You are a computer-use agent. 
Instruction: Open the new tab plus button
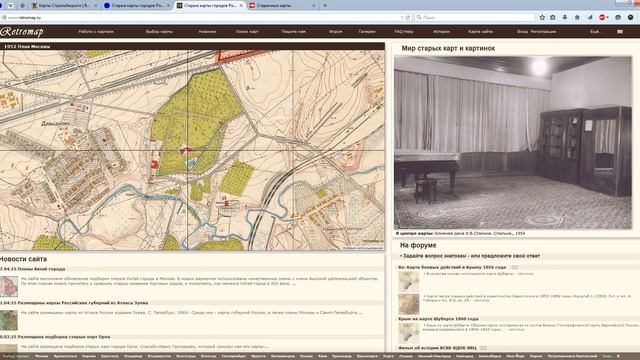[x=325, y=6]
